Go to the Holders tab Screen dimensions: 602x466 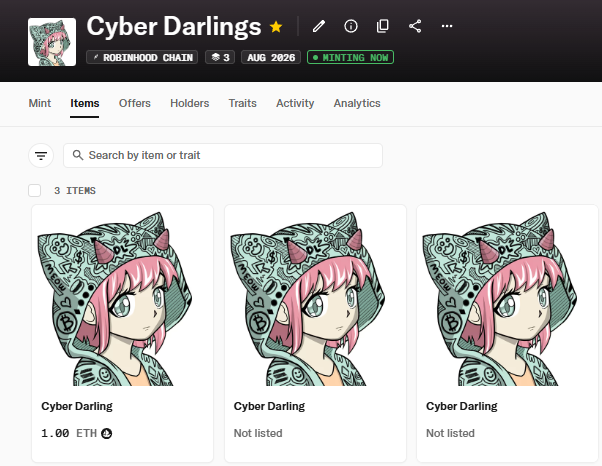(190, 103)
